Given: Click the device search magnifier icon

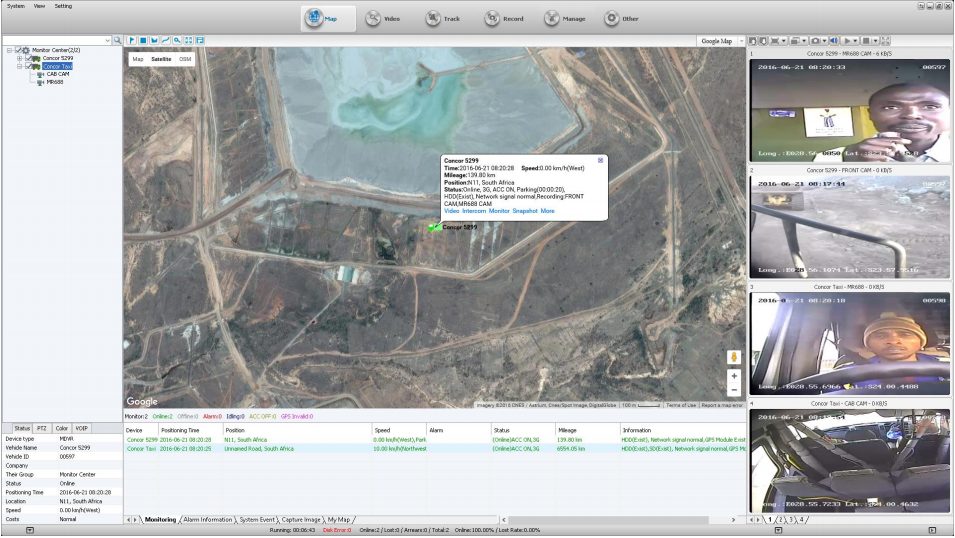Looking at the screenshot, I should [118, 40].
